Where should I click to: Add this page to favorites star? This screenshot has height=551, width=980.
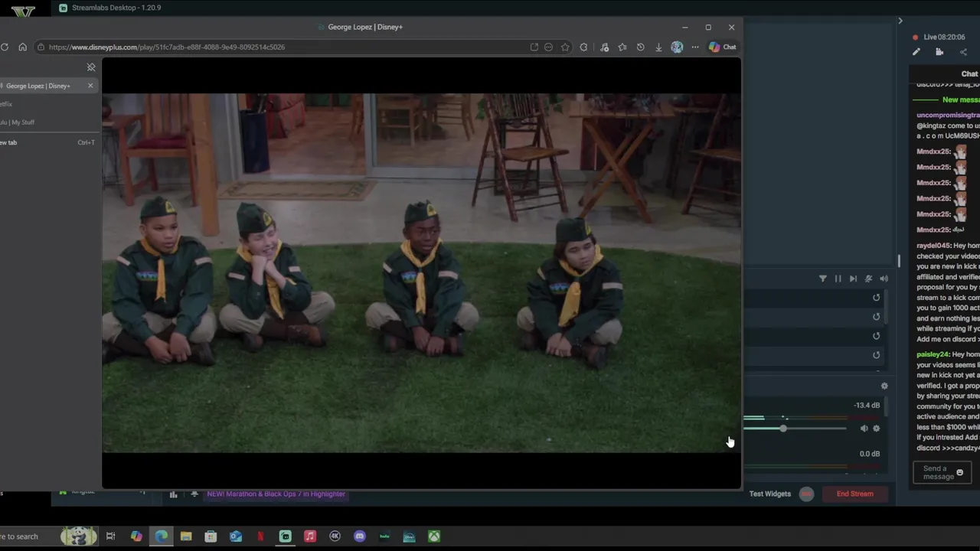[565, 47]
